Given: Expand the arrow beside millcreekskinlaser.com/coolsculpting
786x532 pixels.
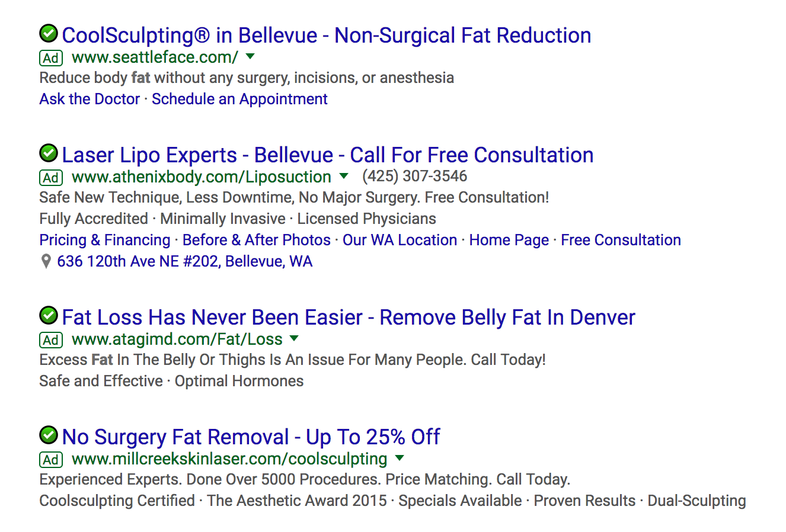Looking at the screenshot, I should tap(400, 459).
